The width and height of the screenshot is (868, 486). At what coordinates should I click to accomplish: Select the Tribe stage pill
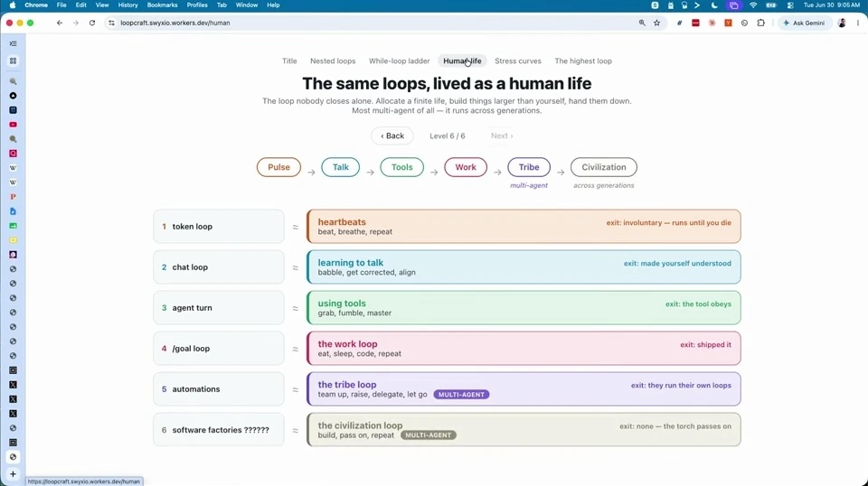pos(529,167)
